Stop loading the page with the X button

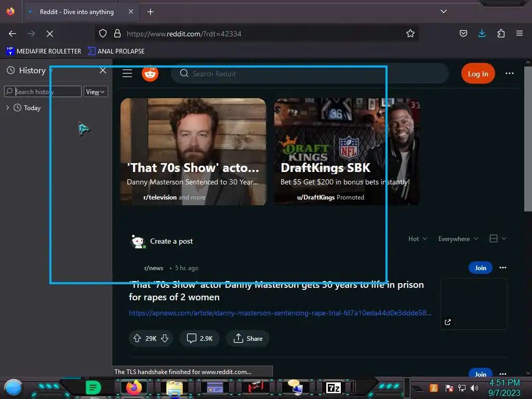[x=49, y=34]
